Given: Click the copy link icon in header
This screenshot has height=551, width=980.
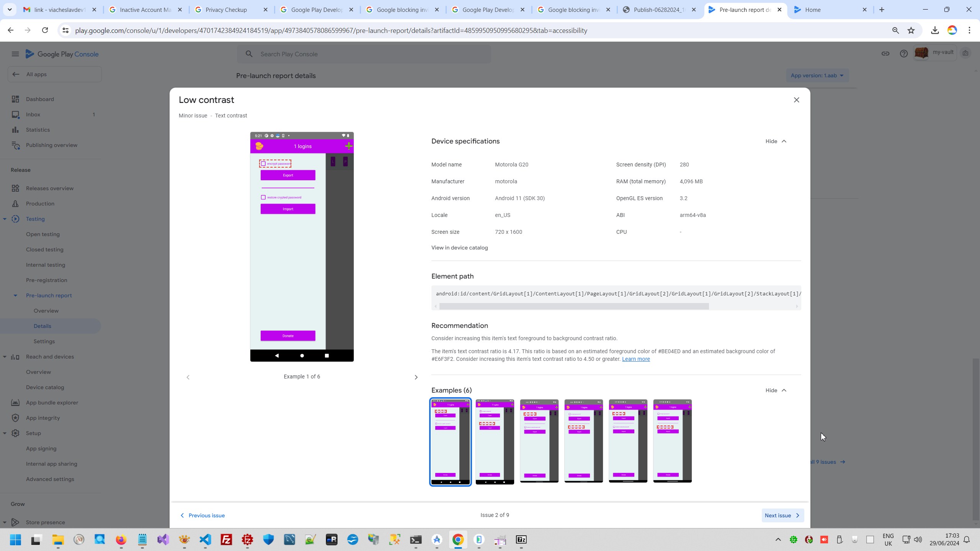Looking at the screenshot, I should [x=885, y=54].
